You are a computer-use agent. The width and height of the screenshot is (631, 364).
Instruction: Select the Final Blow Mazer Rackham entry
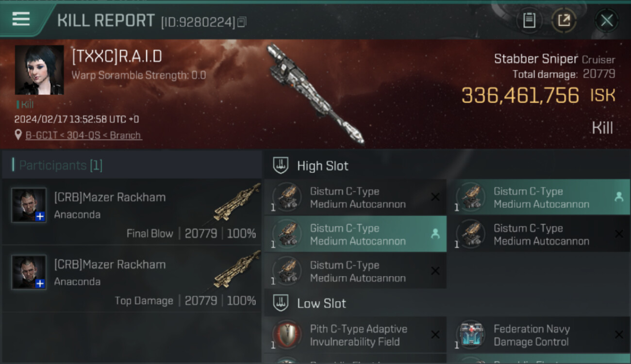(x=132, y=212)
